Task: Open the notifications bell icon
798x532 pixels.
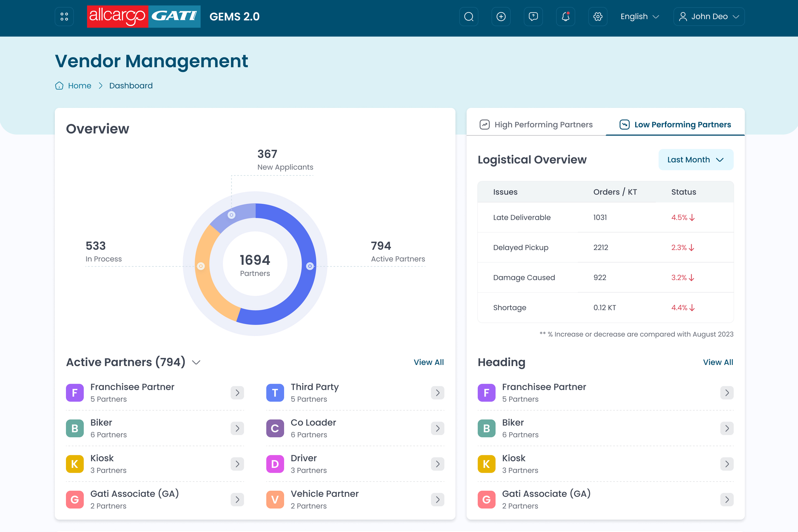Action: pyautogui.click(x=565, y=16)
